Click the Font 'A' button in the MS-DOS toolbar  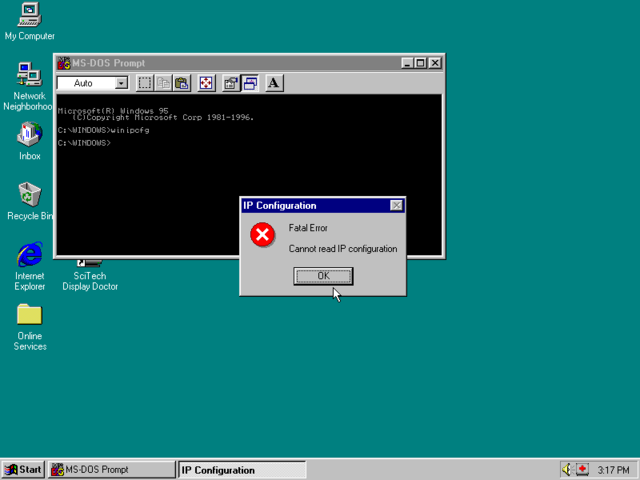(274, 83)
